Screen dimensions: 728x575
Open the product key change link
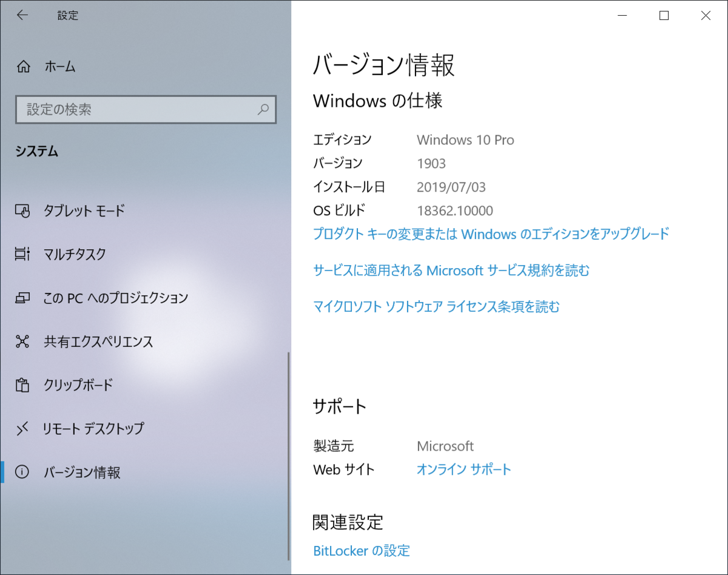(x=490, y=234)
